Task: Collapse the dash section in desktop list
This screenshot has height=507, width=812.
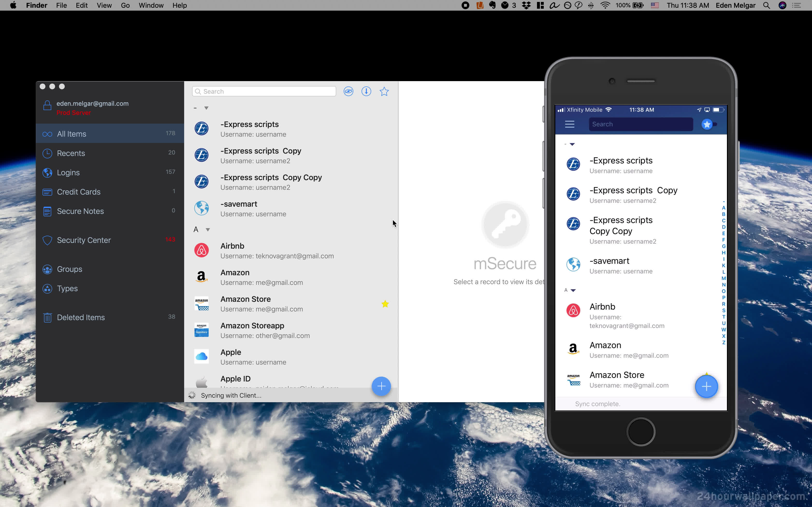Action: (x=206, y=108)
